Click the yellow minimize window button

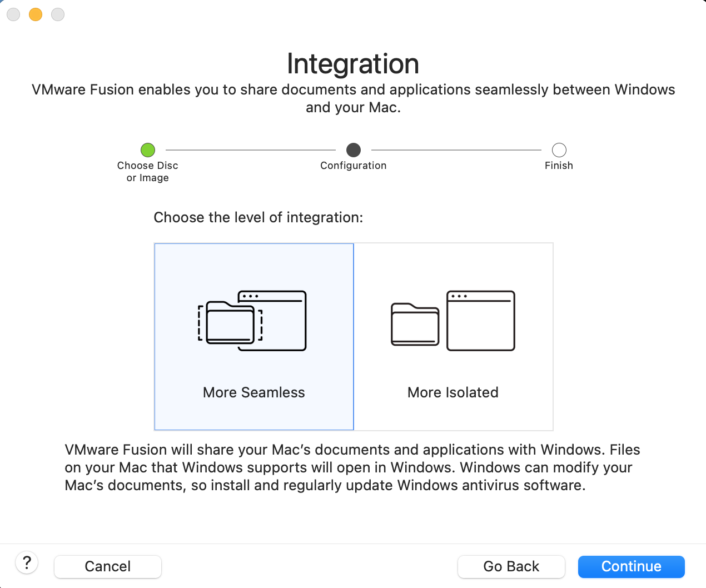36,14
